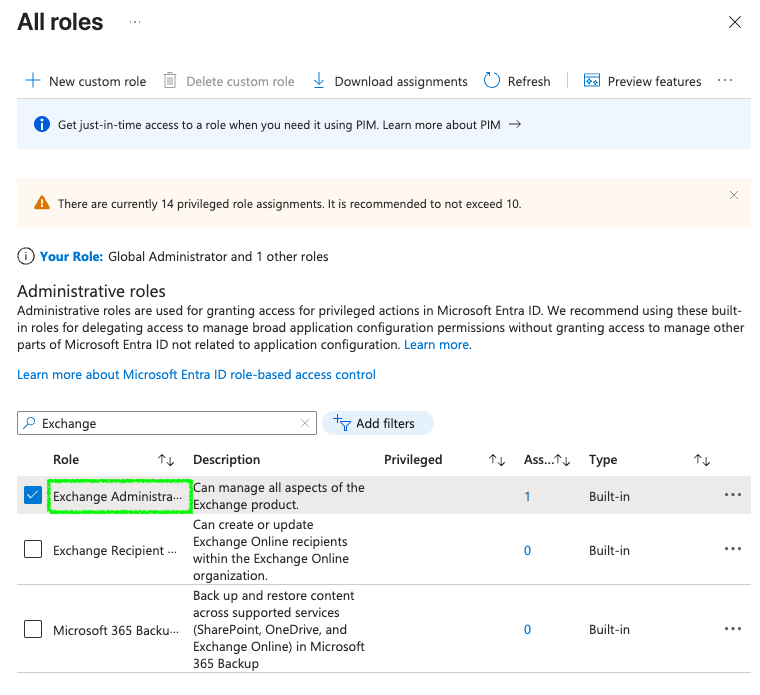Open toolbar overflow ellipsis menu

coord(725,80)
